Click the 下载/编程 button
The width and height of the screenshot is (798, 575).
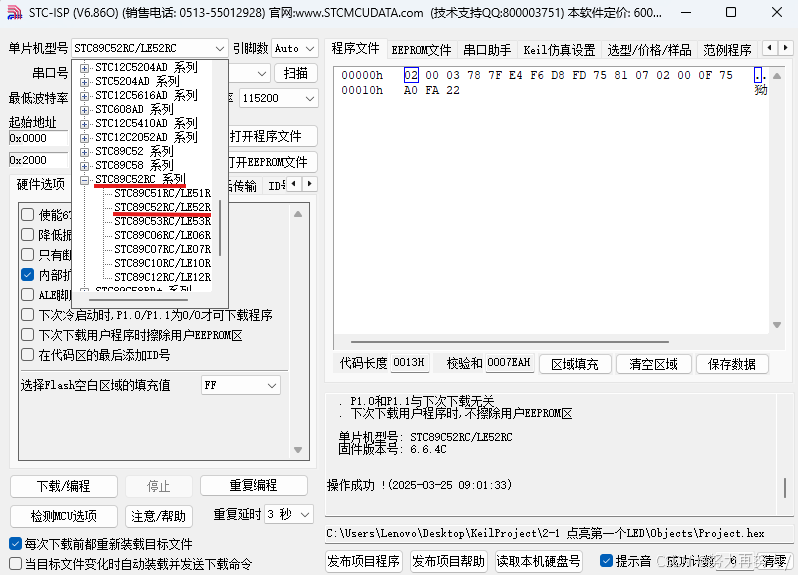point(64,486)
